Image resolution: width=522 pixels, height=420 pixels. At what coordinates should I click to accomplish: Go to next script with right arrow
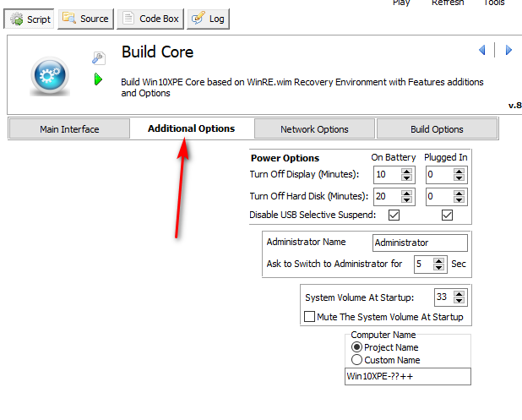point(508,50)
